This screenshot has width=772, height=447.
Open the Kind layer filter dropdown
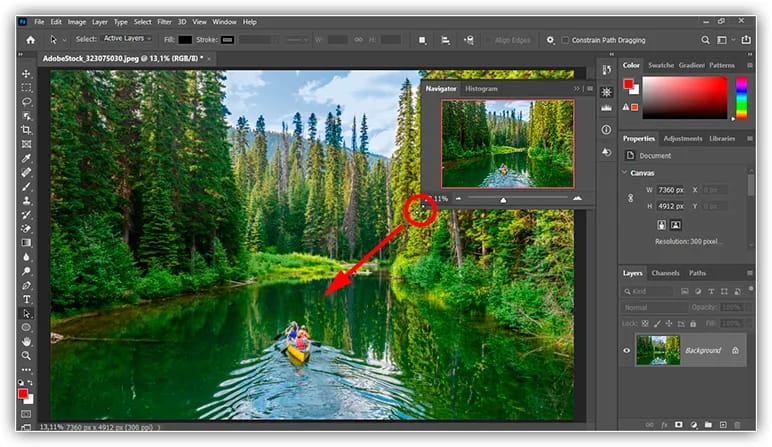coord(647,291)
